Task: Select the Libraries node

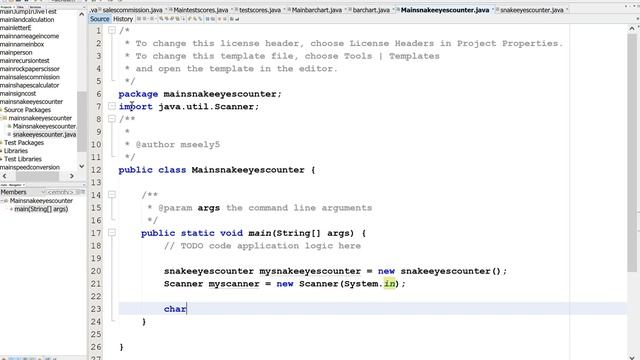Action: (16, 151)
